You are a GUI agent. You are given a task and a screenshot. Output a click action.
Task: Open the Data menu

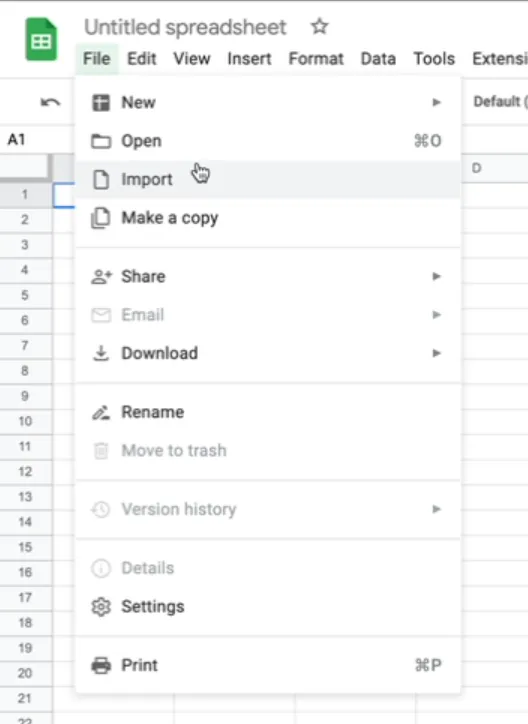tap(378, 59)
